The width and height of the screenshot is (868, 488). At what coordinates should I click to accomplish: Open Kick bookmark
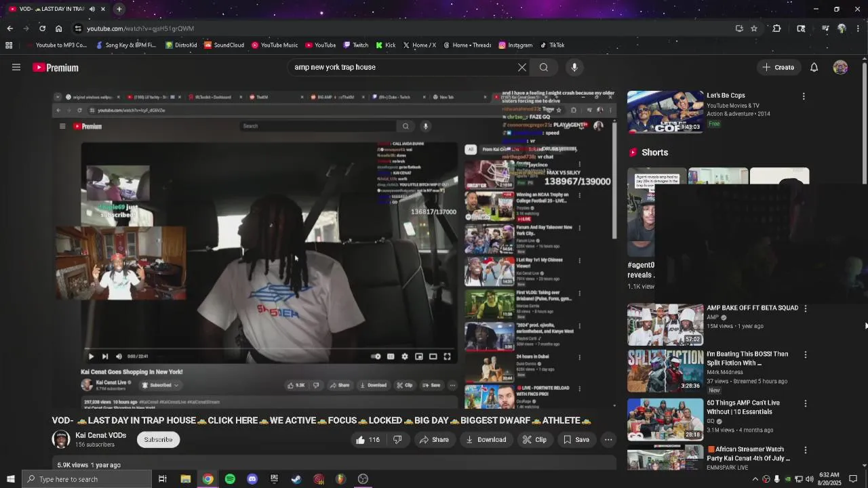click(x=385, y=45)
